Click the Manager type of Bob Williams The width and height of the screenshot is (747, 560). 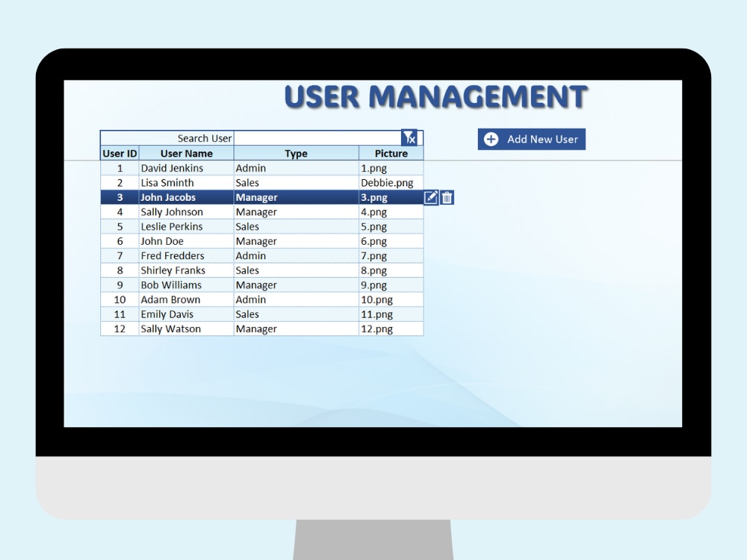(297, 284)
